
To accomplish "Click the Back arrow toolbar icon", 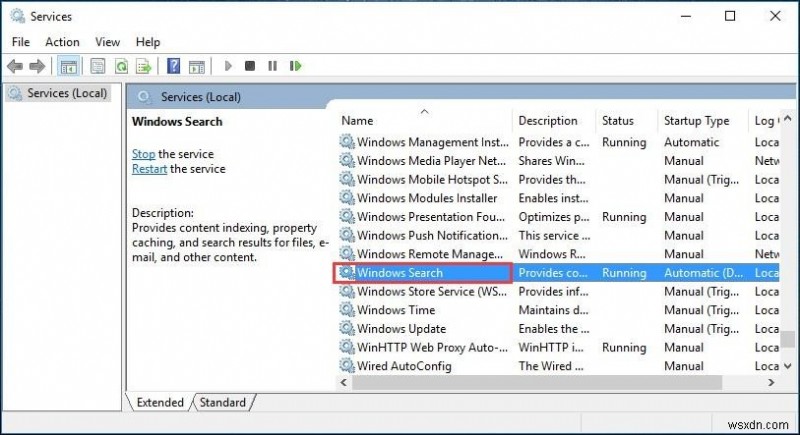I will pos(15,66).
